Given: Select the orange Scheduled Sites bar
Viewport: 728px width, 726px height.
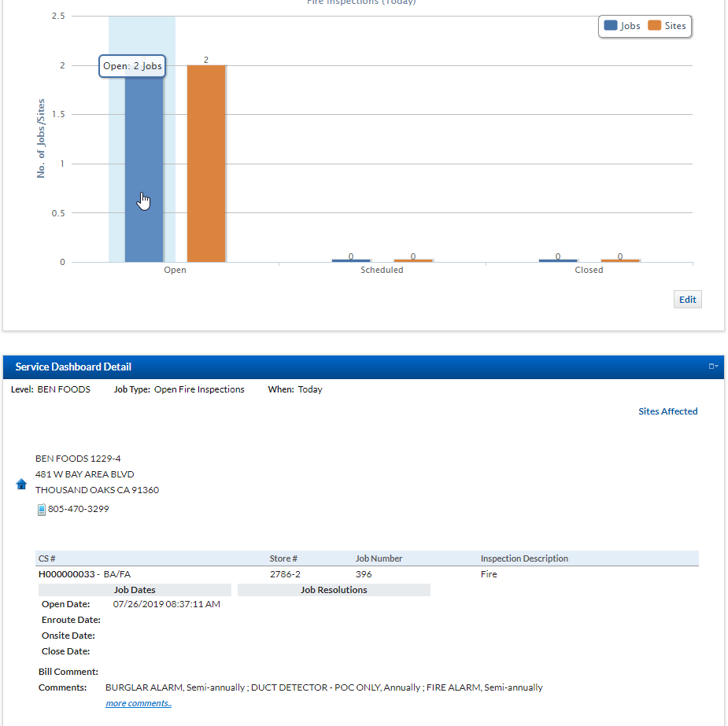Looking at the screenshot, I should 413,260.
